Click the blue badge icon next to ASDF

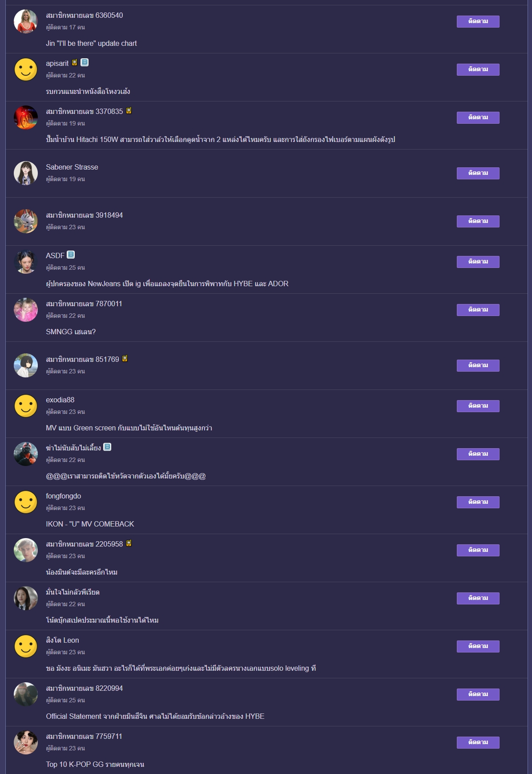71,255
